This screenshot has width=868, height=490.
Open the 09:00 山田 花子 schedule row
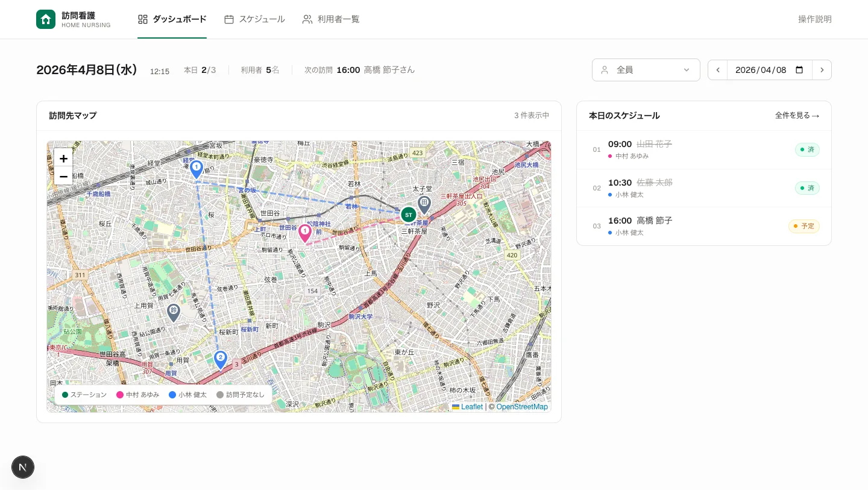point(704,149)
